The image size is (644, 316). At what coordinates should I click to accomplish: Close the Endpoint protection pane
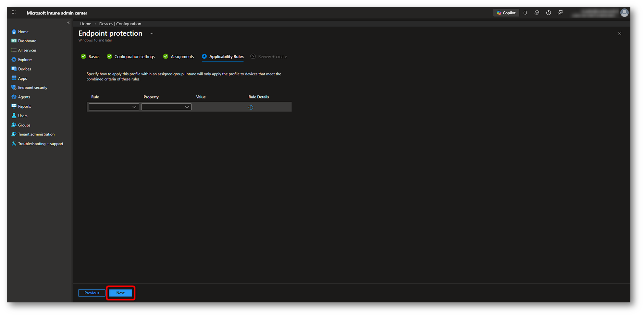pyautogui.click(x=620, y=33)
